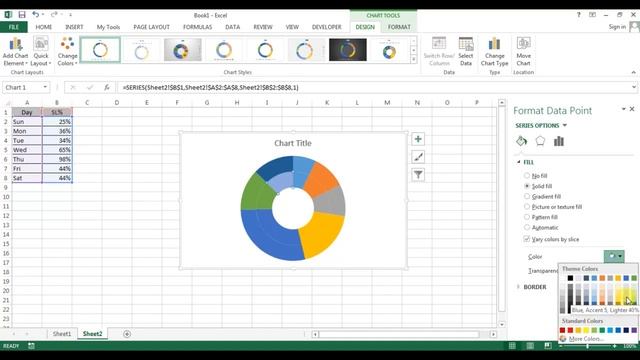Switch to the DEVELOPER tab
The height and width of the screenshot is (360, 640).
click(327, 27)
